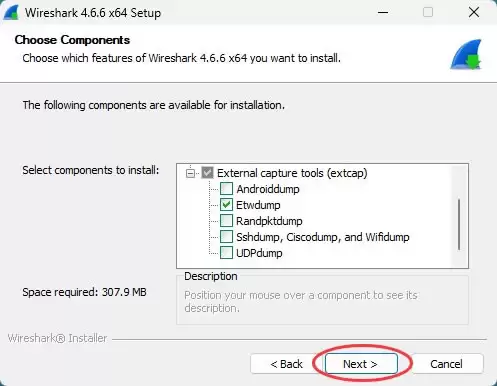Click the Wireshark installer logo in header
The image size is (497, 386).
466,54
